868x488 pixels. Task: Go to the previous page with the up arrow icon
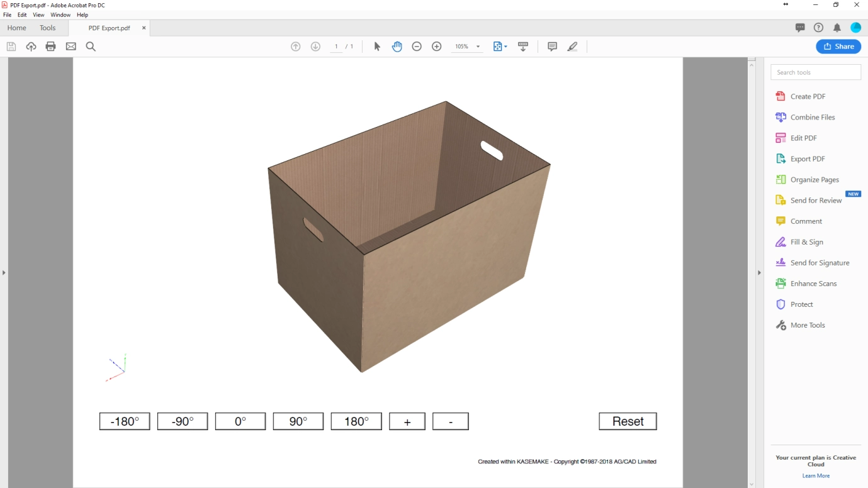click(x=296, y=47)
